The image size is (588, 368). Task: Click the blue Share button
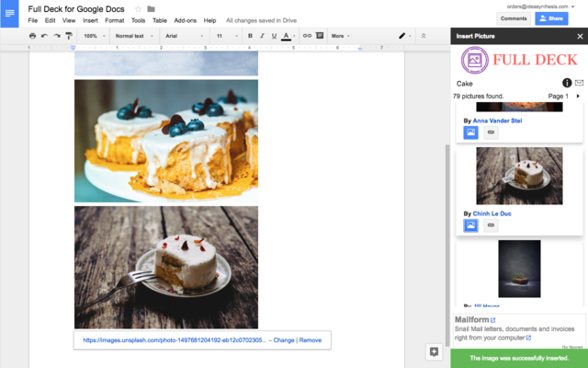click(551, 18)
